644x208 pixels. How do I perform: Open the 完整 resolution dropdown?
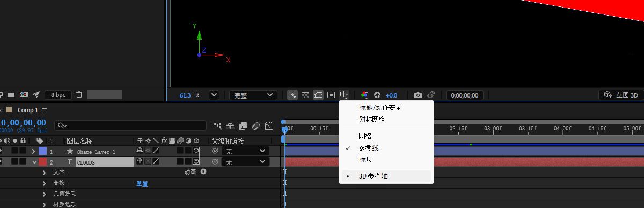tap(253, 95)
